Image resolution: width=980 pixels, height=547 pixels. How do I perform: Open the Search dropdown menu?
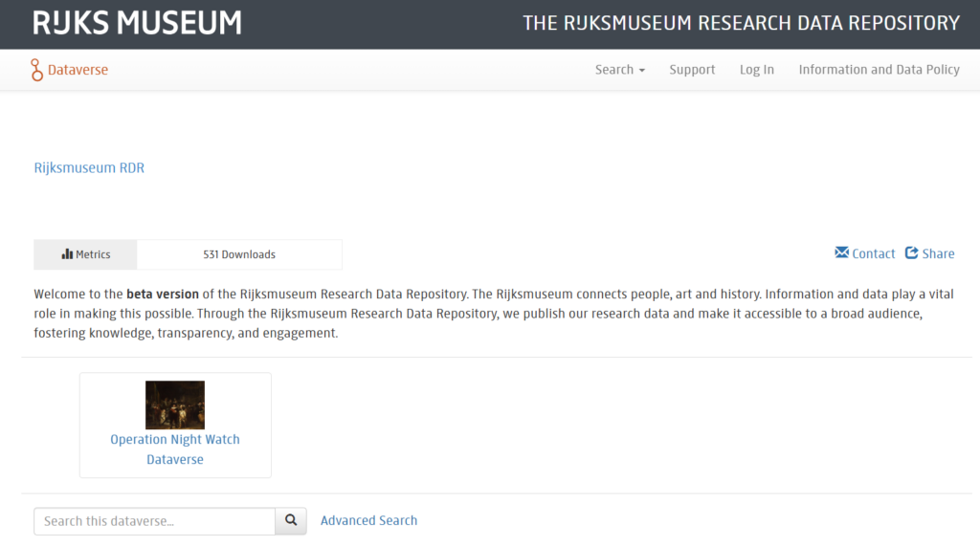tap(619, 69)
